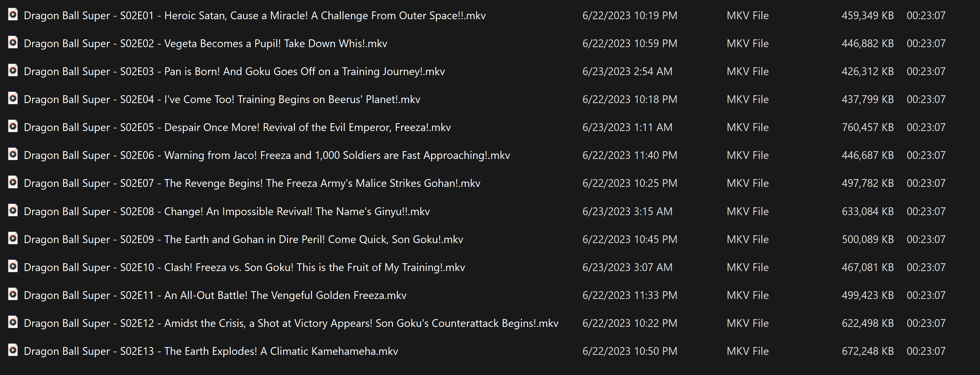Click the file icon for S02E09 Dire Peril

click(x=13, y=239)
